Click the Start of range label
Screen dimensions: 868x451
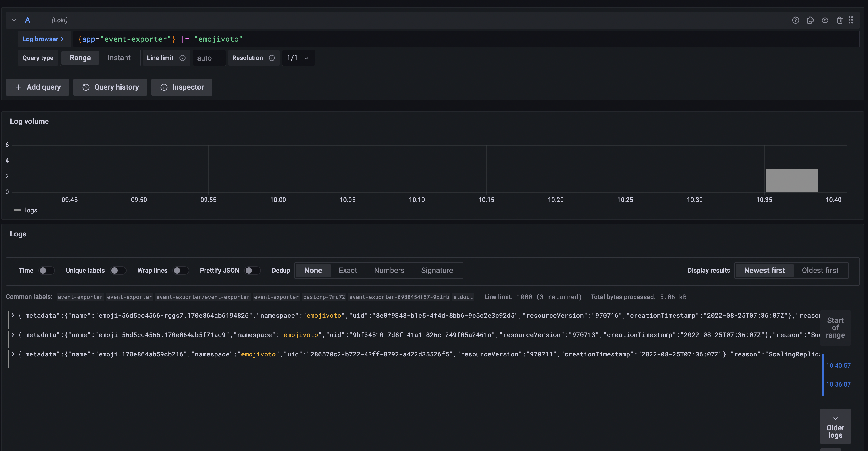point(835,328)
